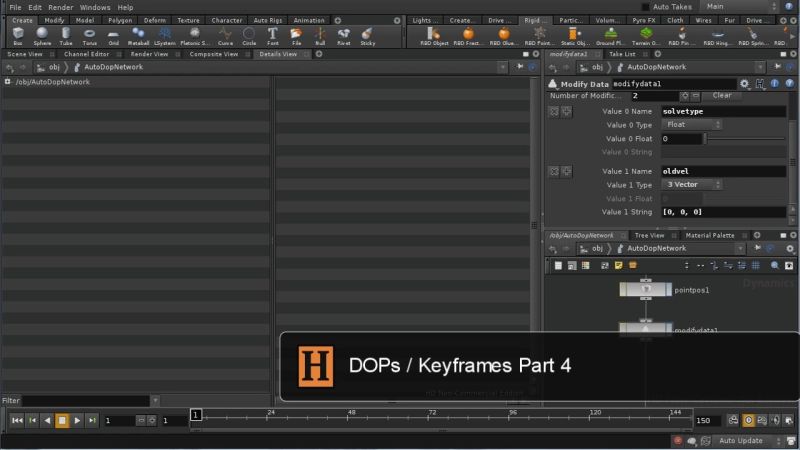Adjust the Value 0 Float slider
This screenshot has height=450, width=800.
click(x=744, y=138)
